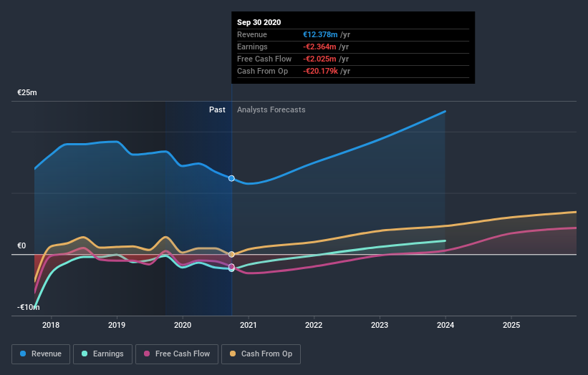Click the Sep 30 2020 tooltip date

[259, 22]
